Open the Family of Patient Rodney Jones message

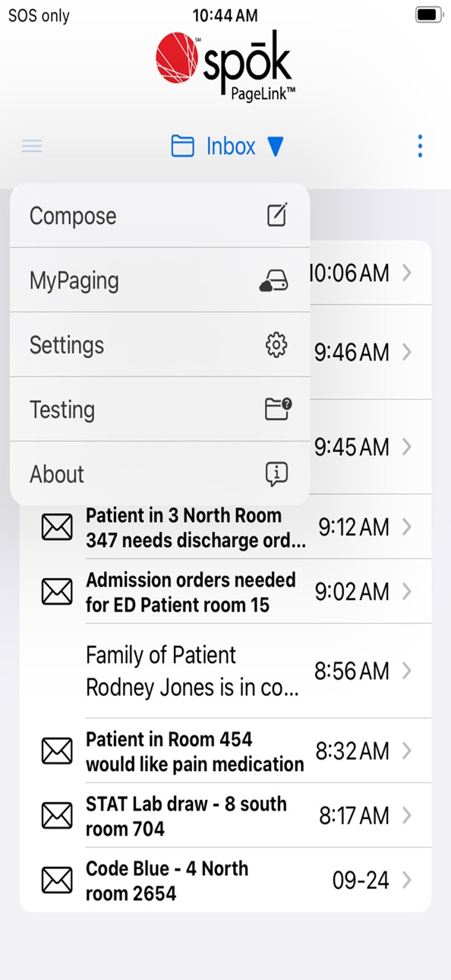click(x=225, y=671)
